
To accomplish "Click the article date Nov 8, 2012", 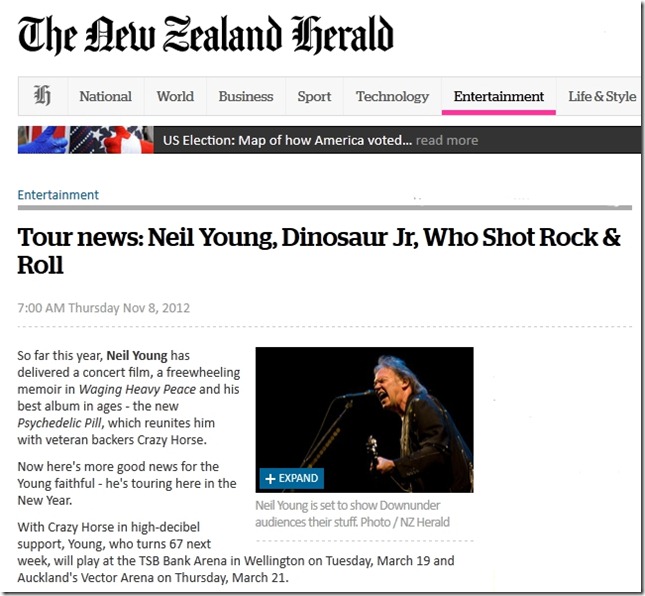I will coord(104,308).
